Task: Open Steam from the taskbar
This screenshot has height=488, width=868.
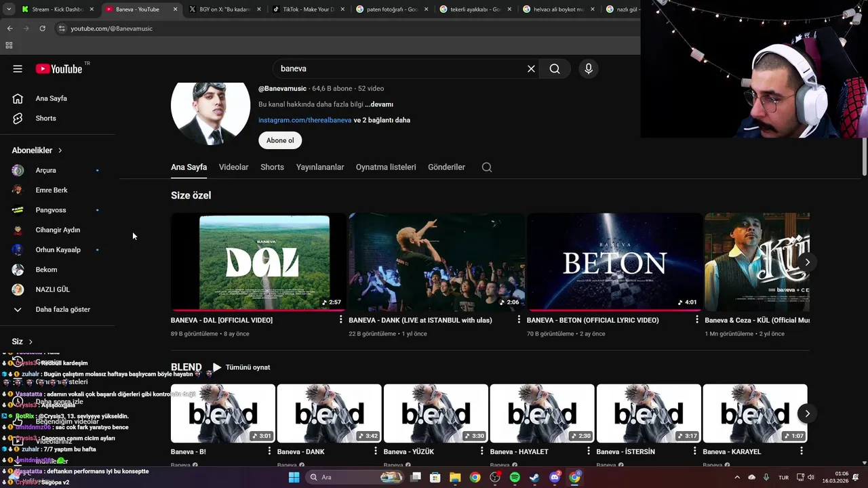Action: pos(534,477)
